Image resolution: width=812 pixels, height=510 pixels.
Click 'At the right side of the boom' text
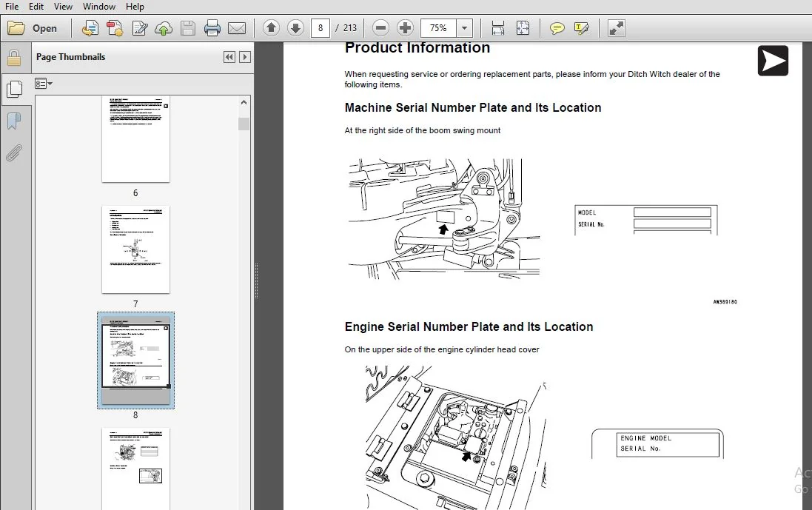(423, 130)
